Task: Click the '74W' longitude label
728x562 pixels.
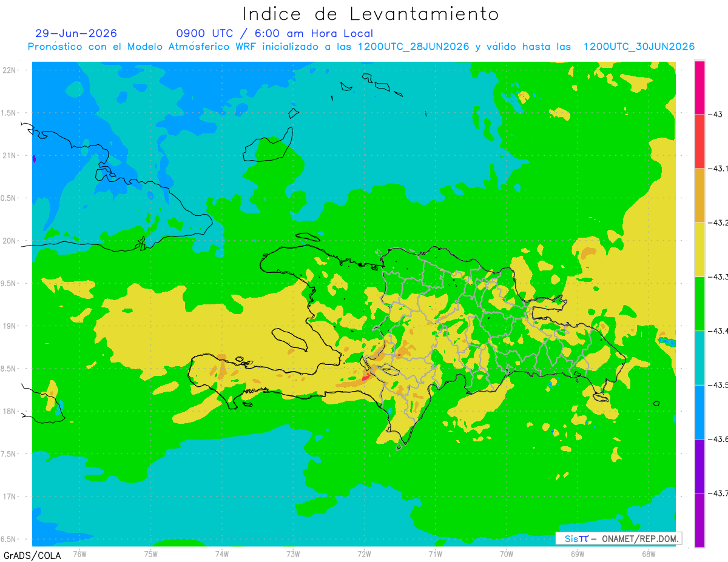Action: 222,554
